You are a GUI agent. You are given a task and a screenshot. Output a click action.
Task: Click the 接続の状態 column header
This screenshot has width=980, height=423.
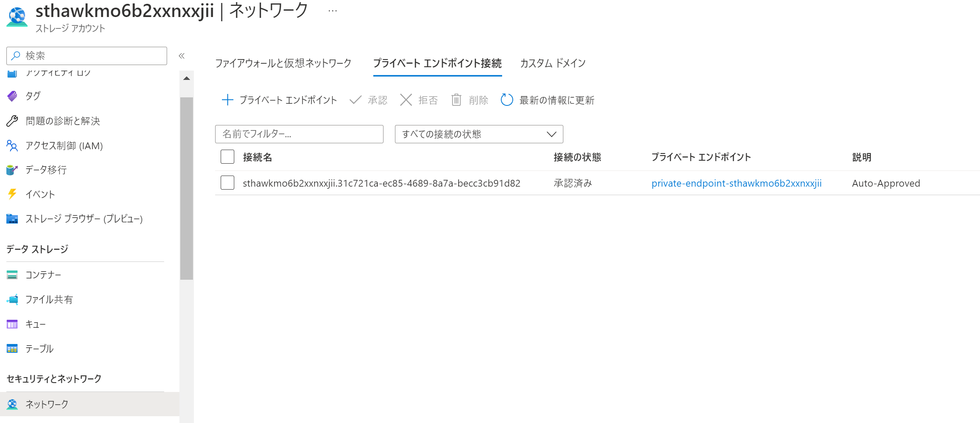point(577,157)
